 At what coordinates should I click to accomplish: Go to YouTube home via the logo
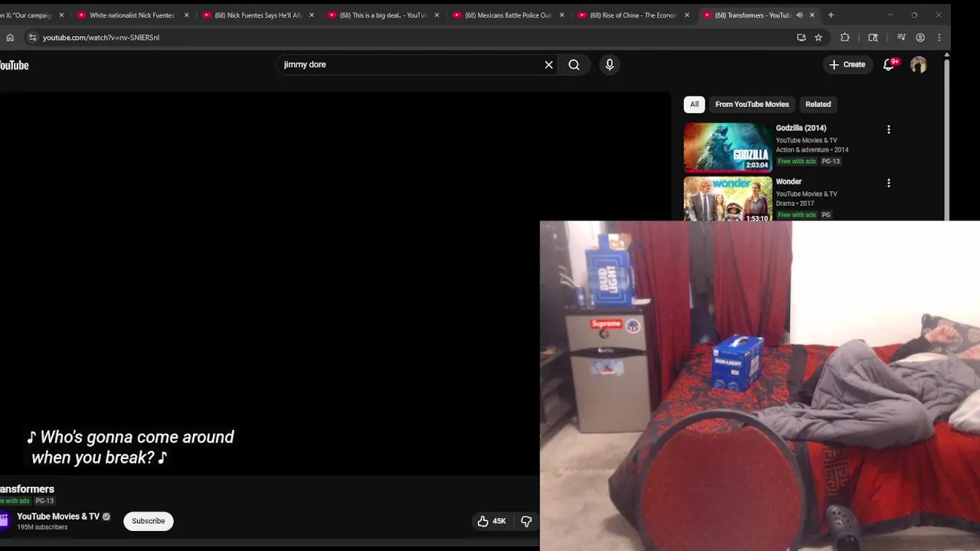pos(14,65)
